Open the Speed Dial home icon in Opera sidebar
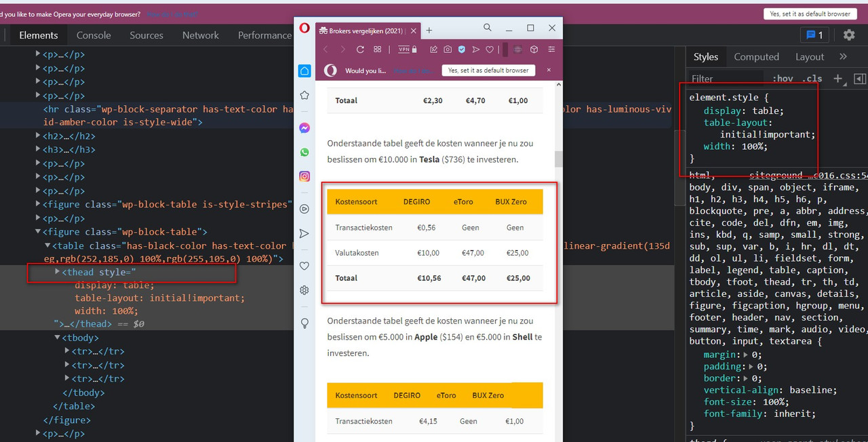This screenshot has height=442, width=868. pyautogui.click(x=304, y=71)
